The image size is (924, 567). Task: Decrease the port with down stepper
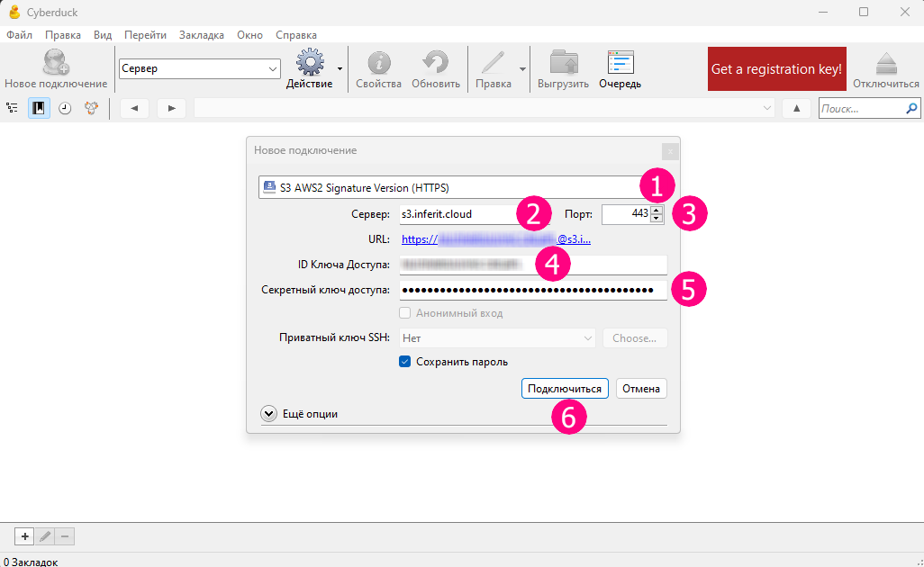point(657,219)
